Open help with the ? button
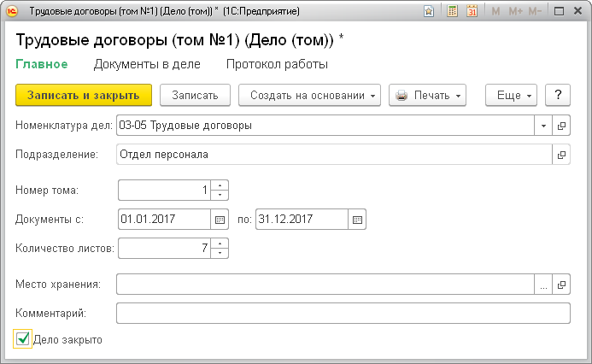This screenshot has height=364, width=592. (558, 95)
